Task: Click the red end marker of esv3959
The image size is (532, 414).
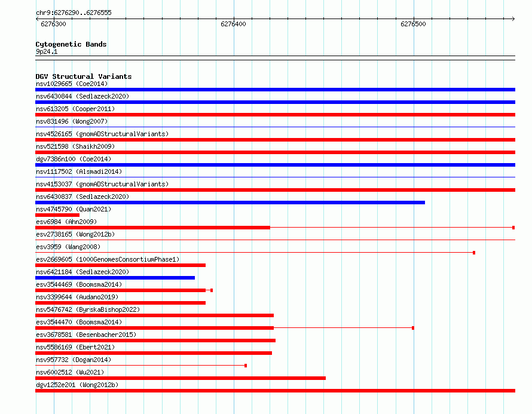Action: 474,253
